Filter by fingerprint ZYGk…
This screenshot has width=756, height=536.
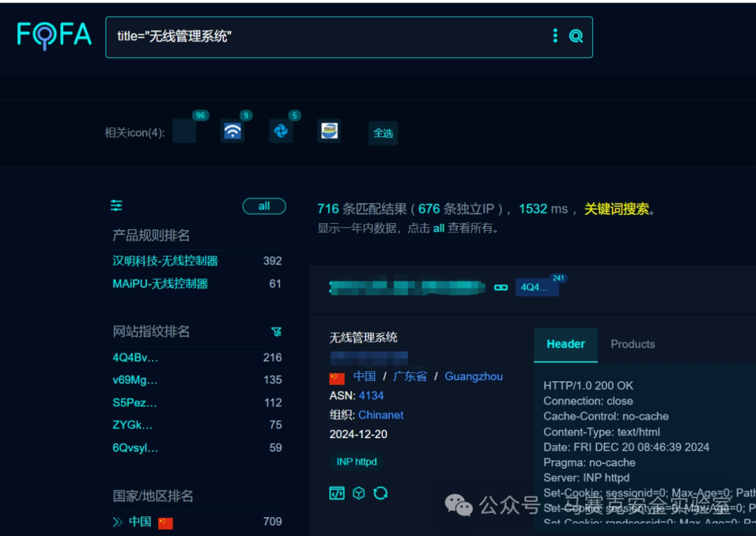(132, 425)
